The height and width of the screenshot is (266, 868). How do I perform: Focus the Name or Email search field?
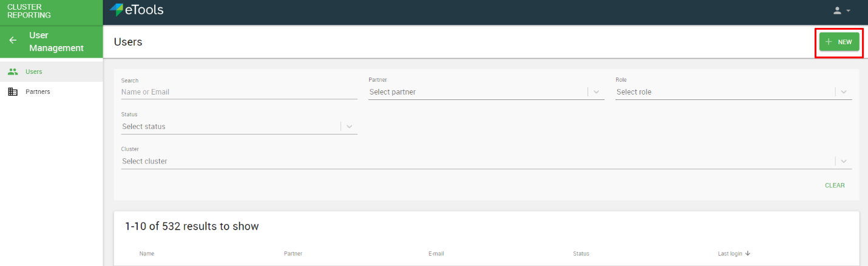click(x=239, y=92)
